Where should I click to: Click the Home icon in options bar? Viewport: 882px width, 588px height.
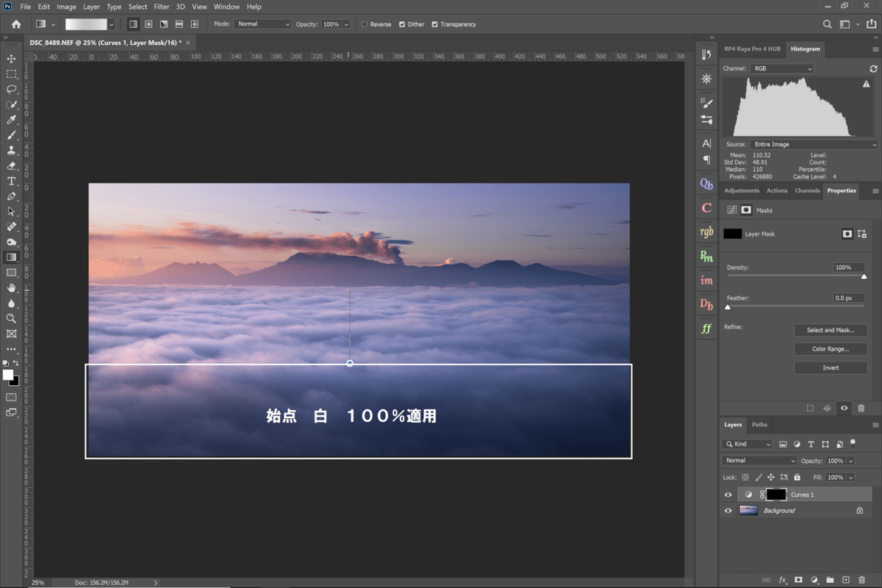[16, 24]
